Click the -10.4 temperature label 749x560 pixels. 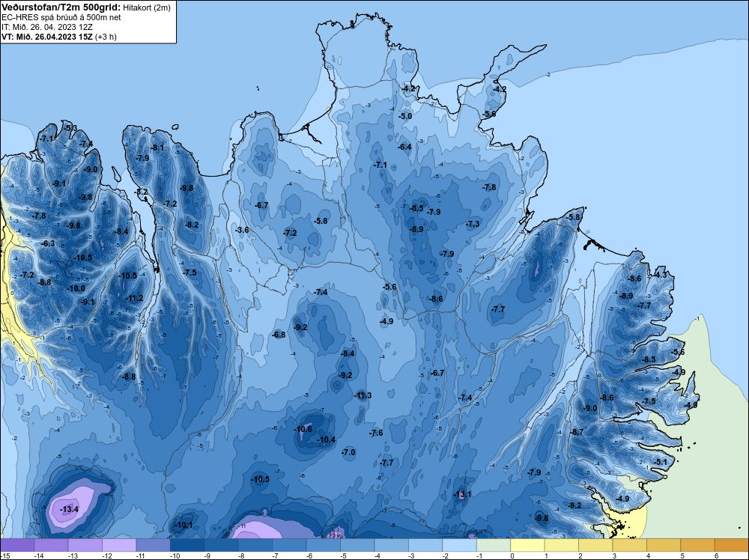[327, 439]
